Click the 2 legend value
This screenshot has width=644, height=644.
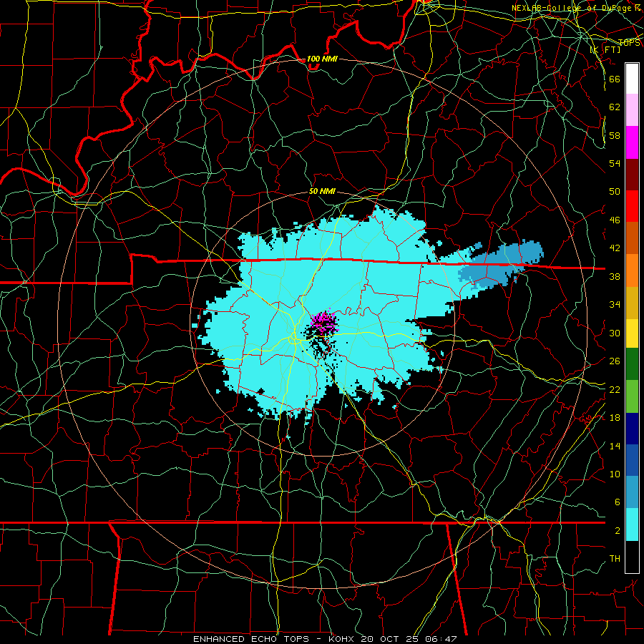click(x=617, y=531)
